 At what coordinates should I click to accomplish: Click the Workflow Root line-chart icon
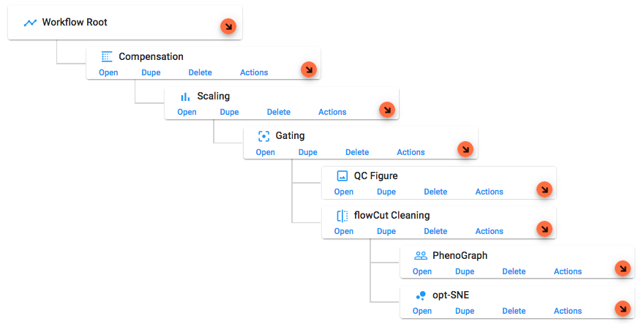(x=29, y=23)
